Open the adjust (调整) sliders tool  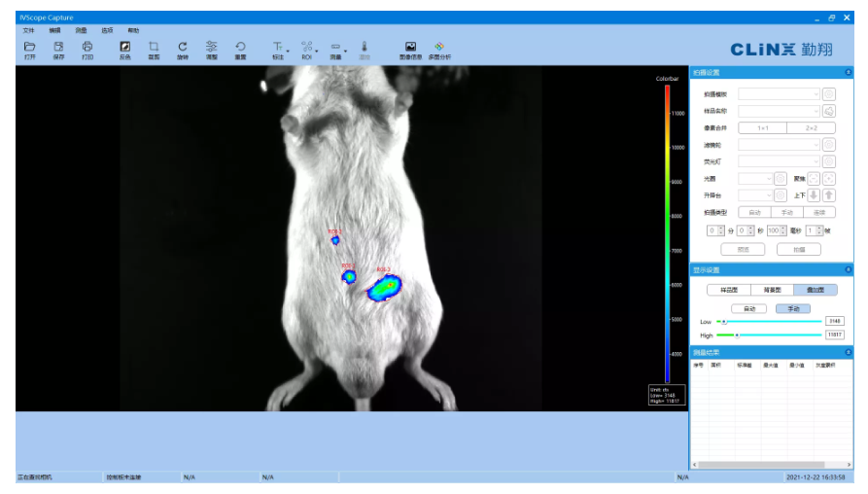[x=212, y=50]
